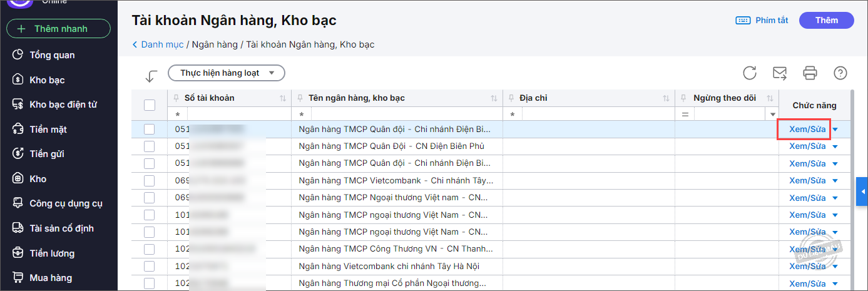The height and width of the screenshot is (291, 868).
Task: Toggle the select-all checkbox in table header
Action: click(x=150, y=105)
